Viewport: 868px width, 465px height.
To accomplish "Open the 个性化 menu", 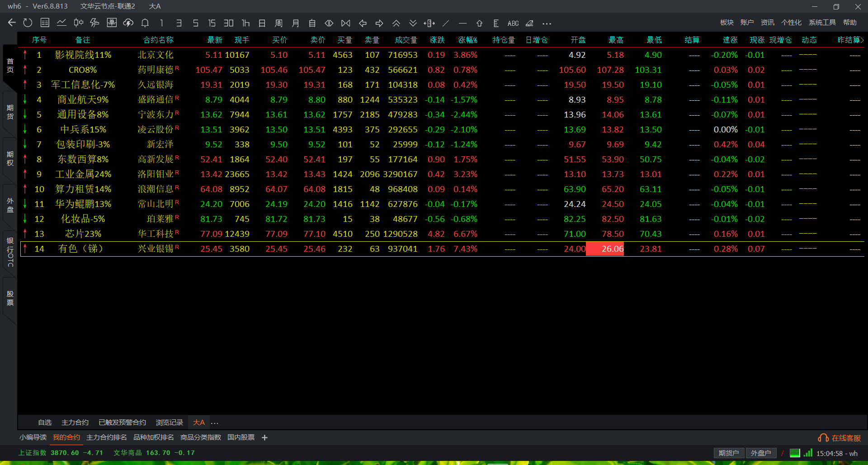I will 792,23.
